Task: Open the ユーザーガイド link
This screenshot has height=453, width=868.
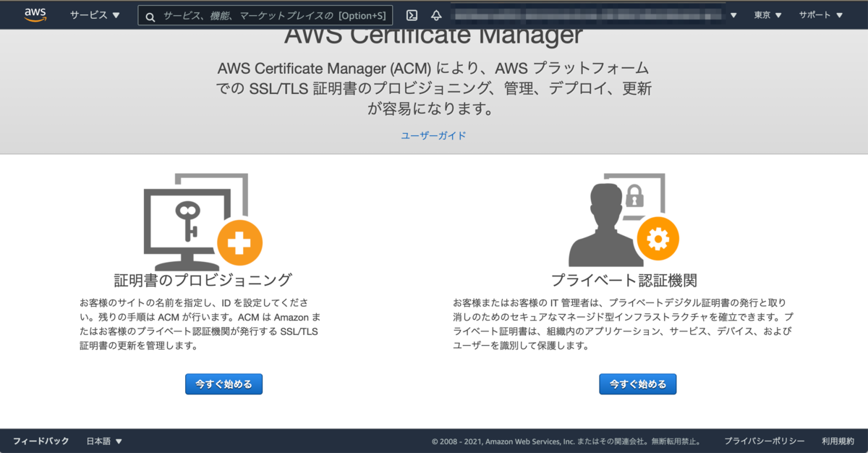Action: (x=434, y=135)
